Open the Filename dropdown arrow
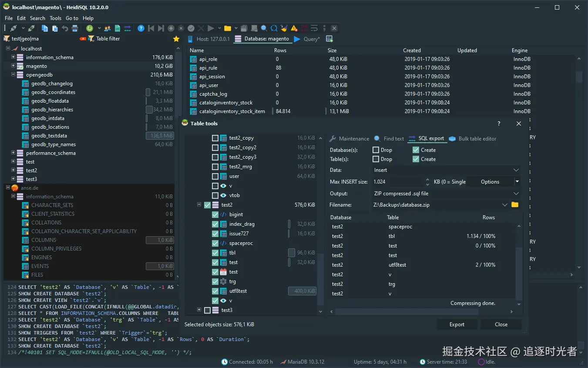 point(505,205)
